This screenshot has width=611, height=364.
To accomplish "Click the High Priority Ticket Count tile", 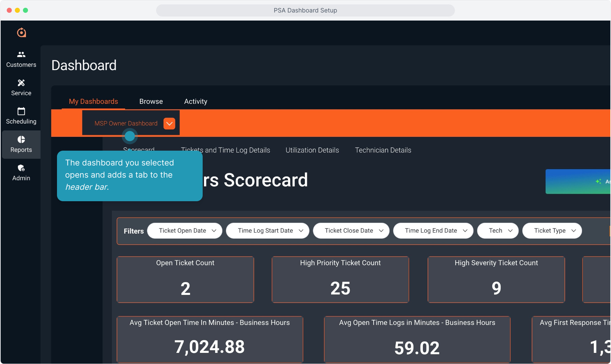I will coord(340,279).
